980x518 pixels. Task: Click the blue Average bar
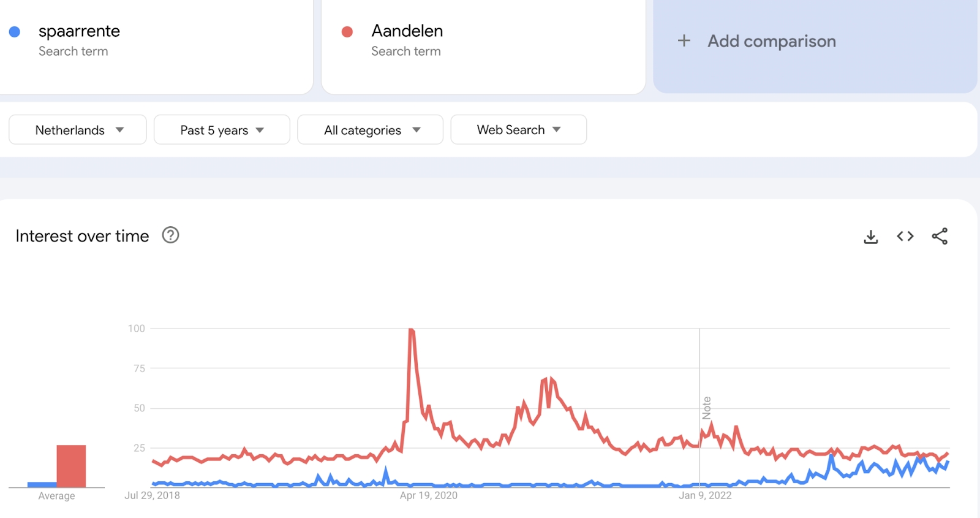pos(42,485)
